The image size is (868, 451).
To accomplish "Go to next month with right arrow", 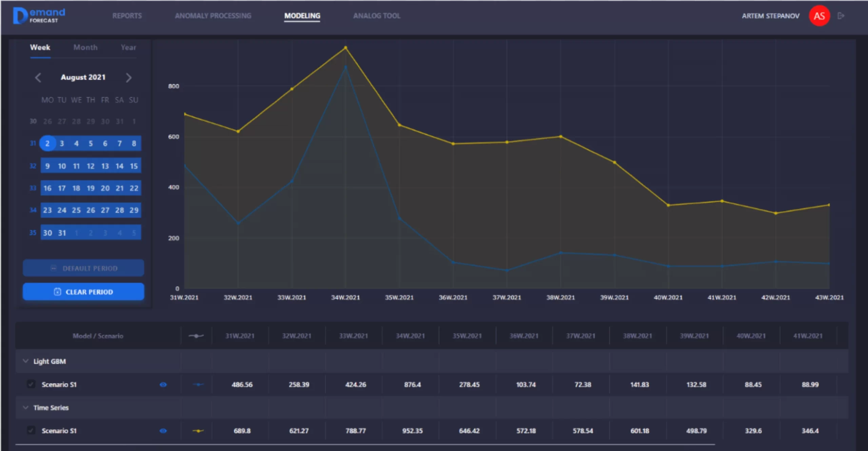I will click(x=129, y=78).
